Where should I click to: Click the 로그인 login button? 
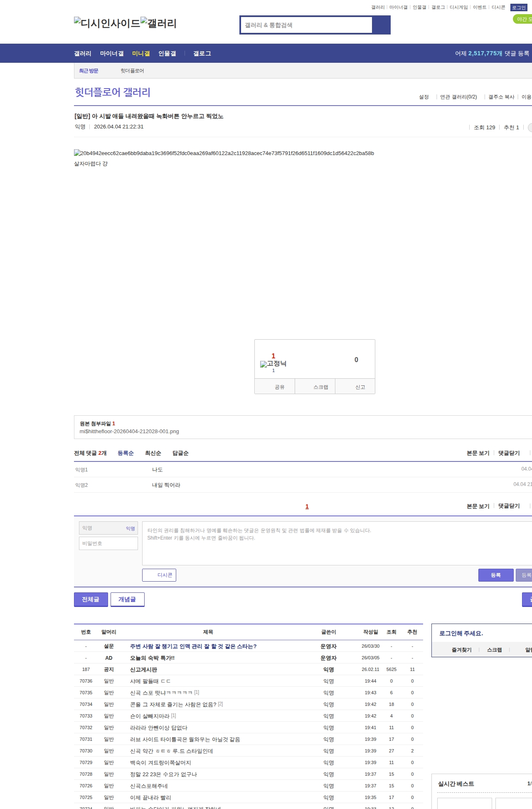pyautogui.click(x=519, y=7)
